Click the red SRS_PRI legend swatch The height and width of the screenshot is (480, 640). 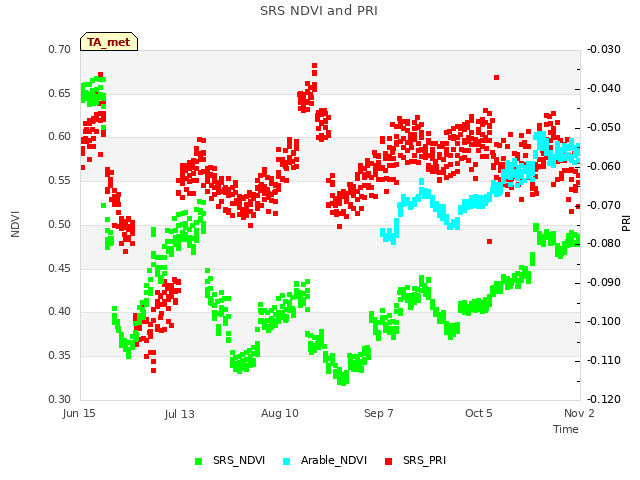(389, 462)
